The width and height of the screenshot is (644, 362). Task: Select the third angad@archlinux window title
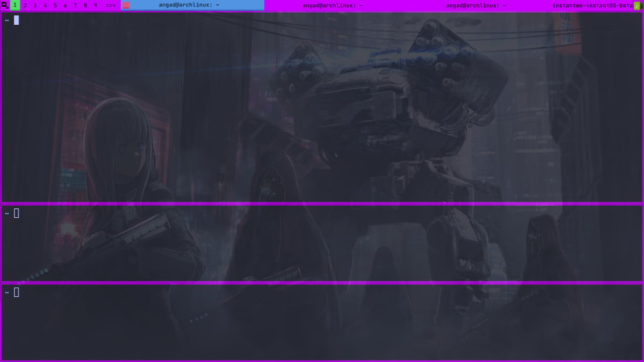click(476, 5)
